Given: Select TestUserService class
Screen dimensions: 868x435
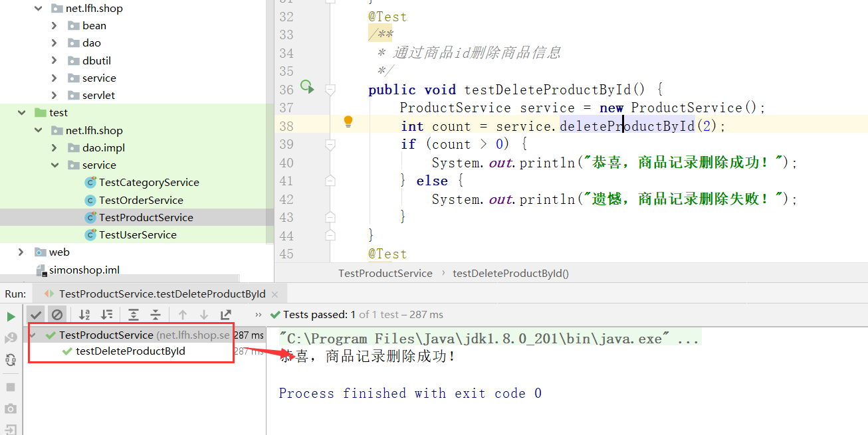Looking at the screenshot, I should pyautogui.click(x=138, y=234).
